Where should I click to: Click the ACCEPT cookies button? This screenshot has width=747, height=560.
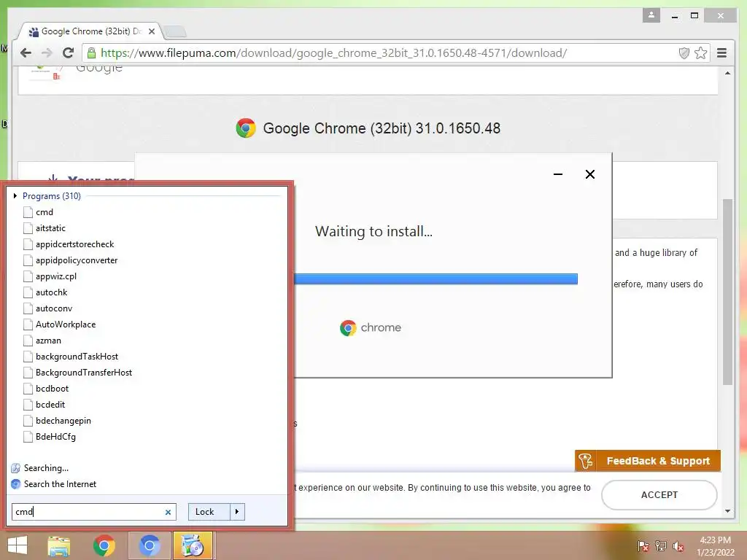tap(659, 495)
